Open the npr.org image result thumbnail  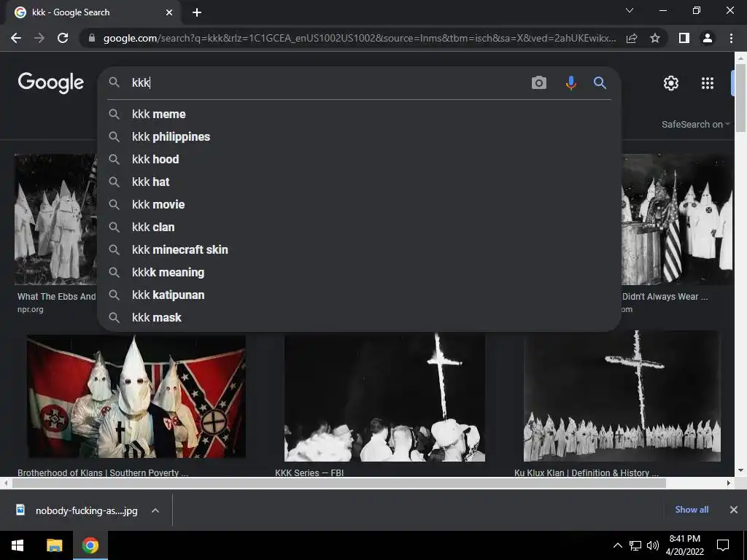55,219
